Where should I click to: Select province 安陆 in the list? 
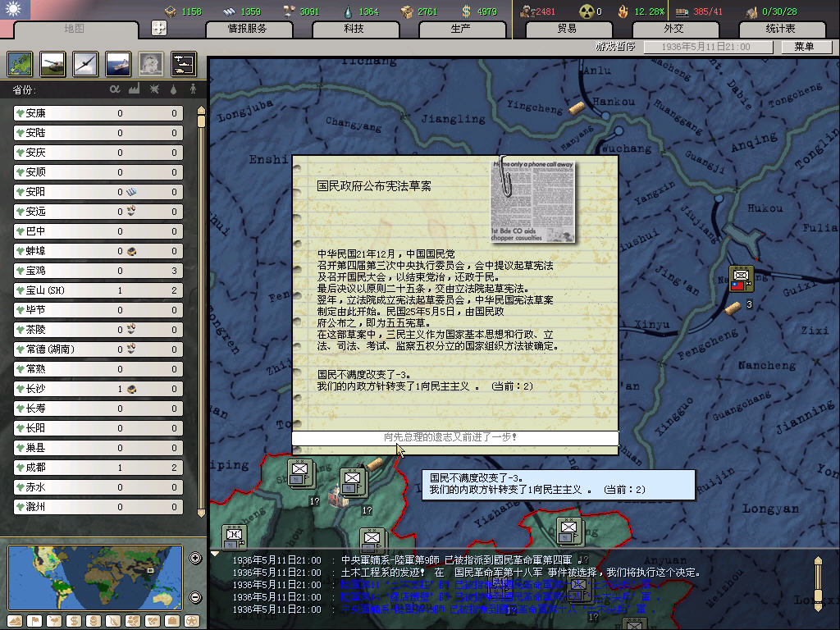[98, 133]
